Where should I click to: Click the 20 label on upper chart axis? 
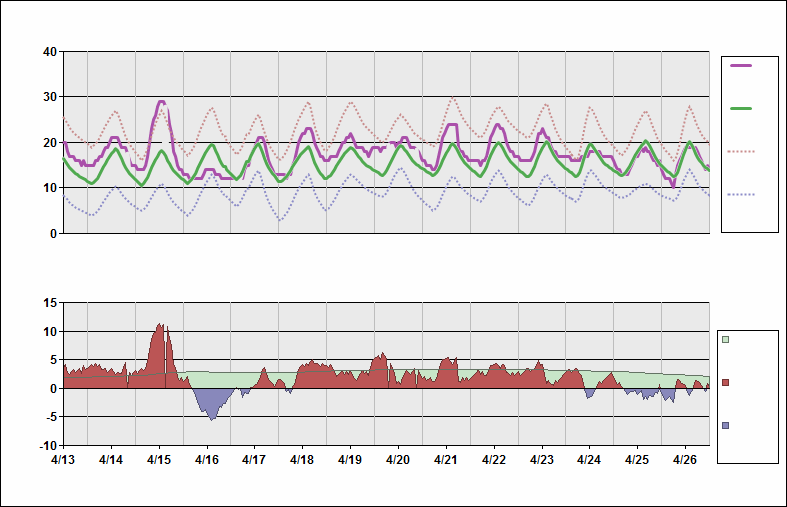[x=50, y=143]
